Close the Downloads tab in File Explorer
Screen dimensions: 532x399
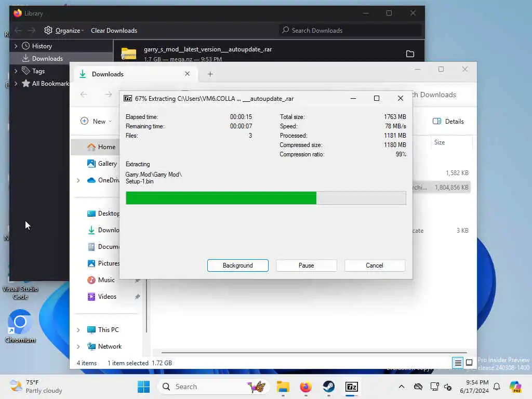(x=187, y=74)
